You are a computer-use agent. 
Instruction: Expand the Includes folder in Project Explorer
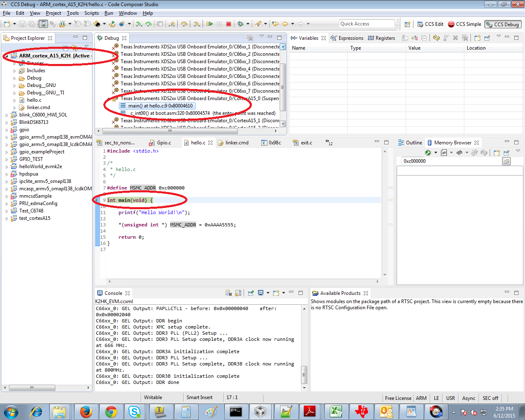[x=15, y=71]
